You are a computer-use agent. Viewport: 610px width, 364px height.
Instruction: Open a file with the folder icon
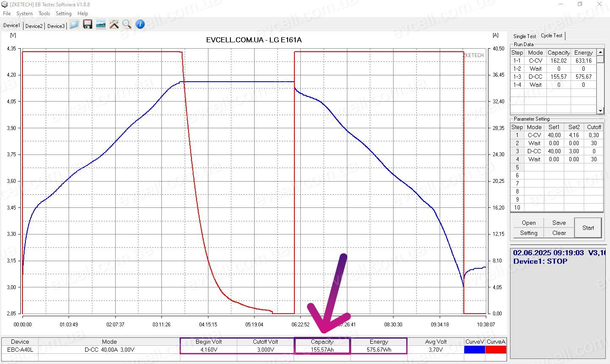click(74, 25)
